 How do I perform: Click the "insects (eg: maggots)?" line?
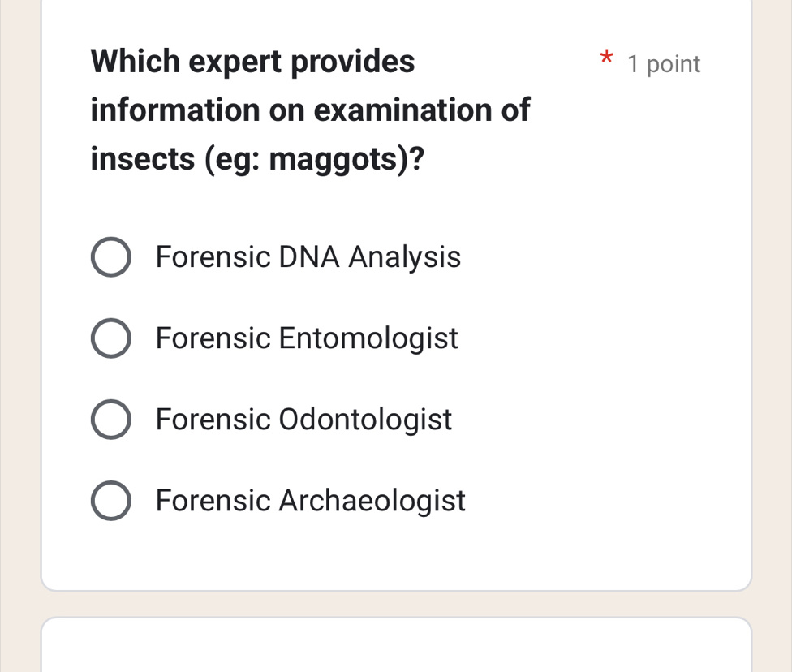pos(258,158)
